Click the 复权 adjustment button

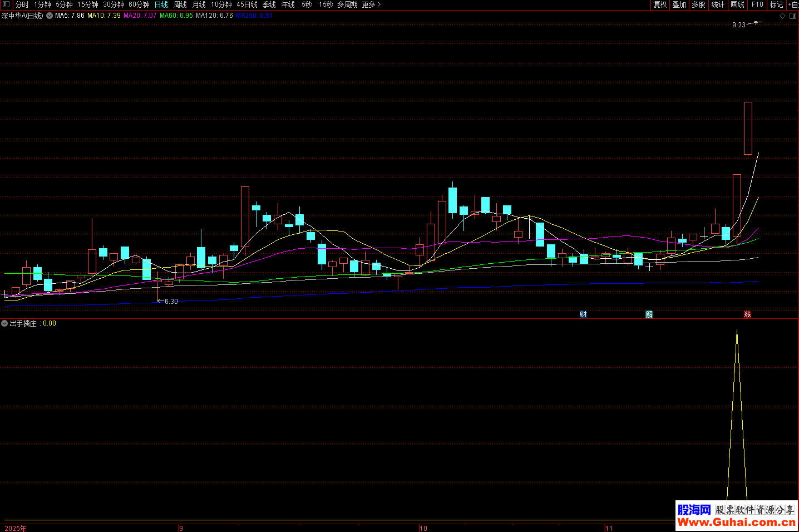pyautogui.click(x=660, y=4)
